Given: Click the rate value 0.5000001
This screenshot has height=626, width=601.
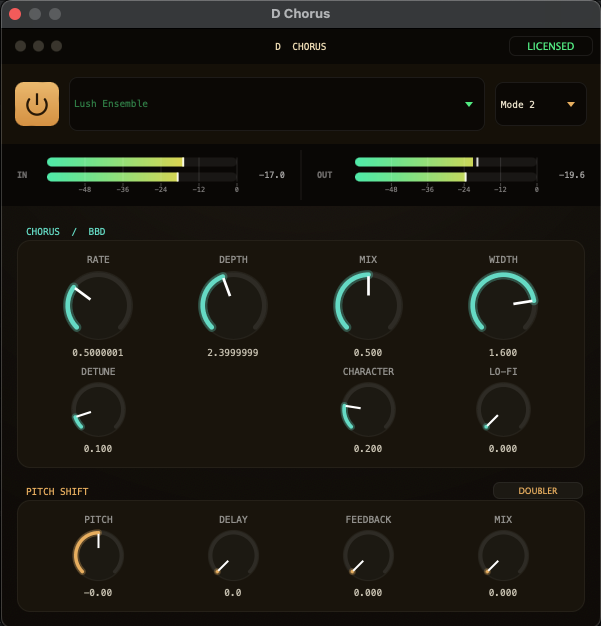Looking at the screenshot, I should tap(98, 353).
